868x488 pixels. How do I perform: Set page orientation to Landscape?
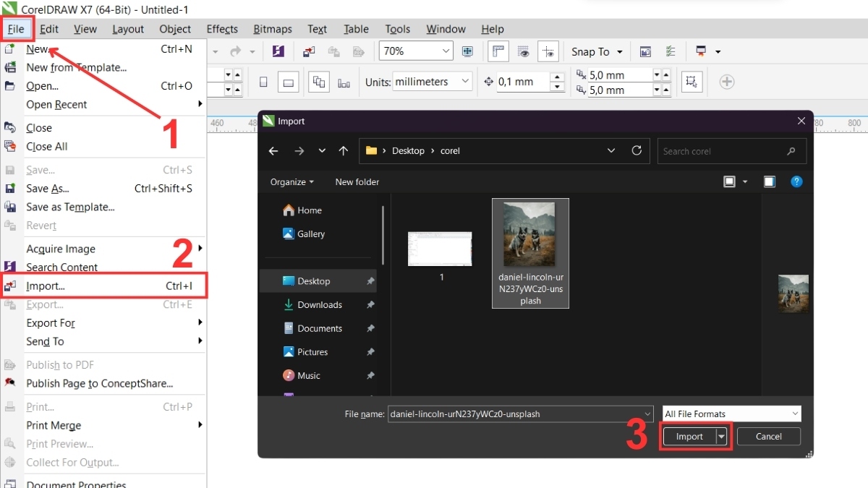pyautogui.click(x=288, y=82)
